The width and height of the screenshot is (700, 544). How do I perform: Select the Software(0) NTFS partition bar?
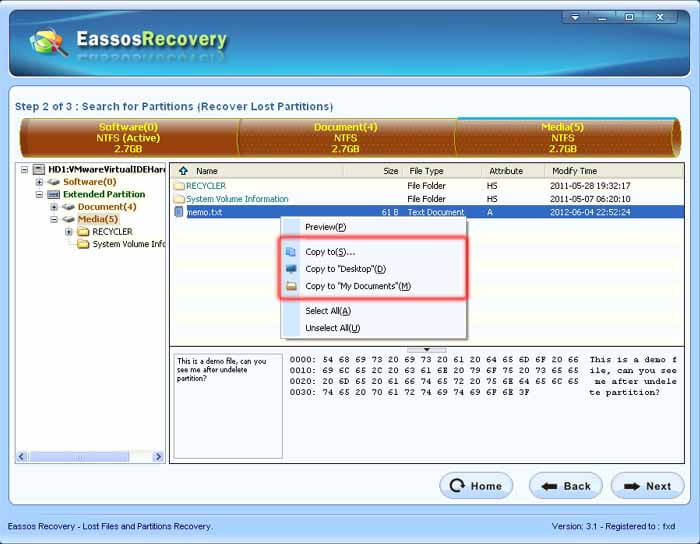129,137
